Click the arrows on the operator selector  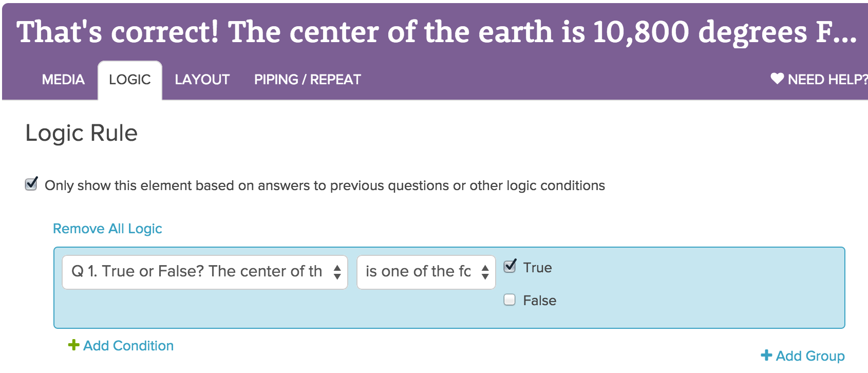coord(485,272)
